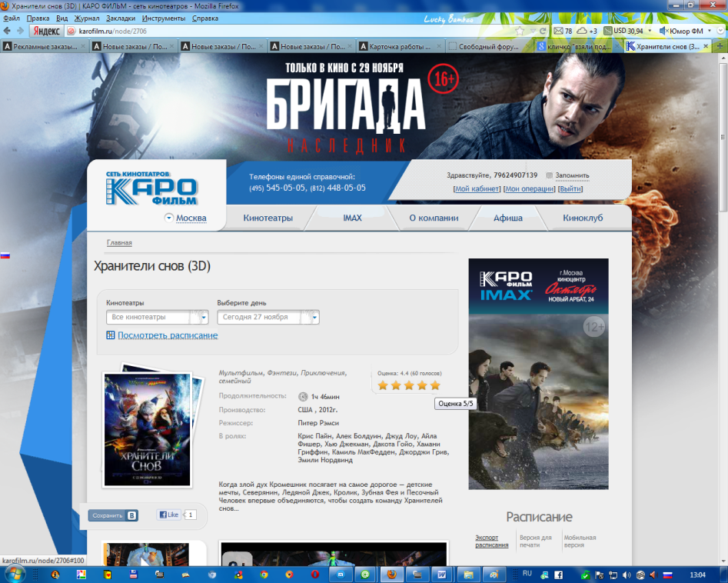Click the schedule grid icon beside Посмотреть расписание
728x583 pixels.
(x=111, y=335)
